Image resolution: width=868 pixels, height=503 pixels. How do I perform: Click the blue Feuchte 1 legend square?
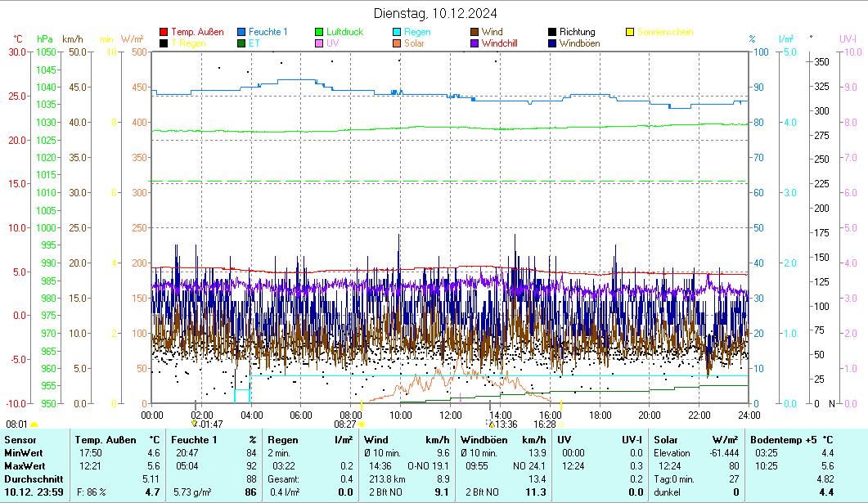click(x=241, y=32)
